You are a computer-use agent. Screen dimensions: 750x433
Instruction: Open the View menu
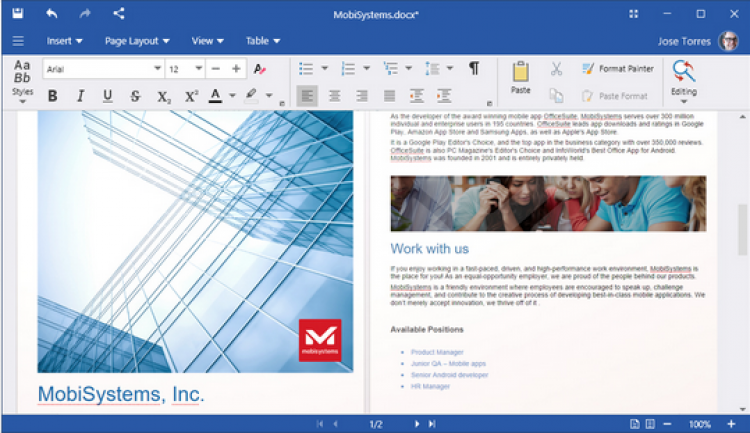click(208, 41)
